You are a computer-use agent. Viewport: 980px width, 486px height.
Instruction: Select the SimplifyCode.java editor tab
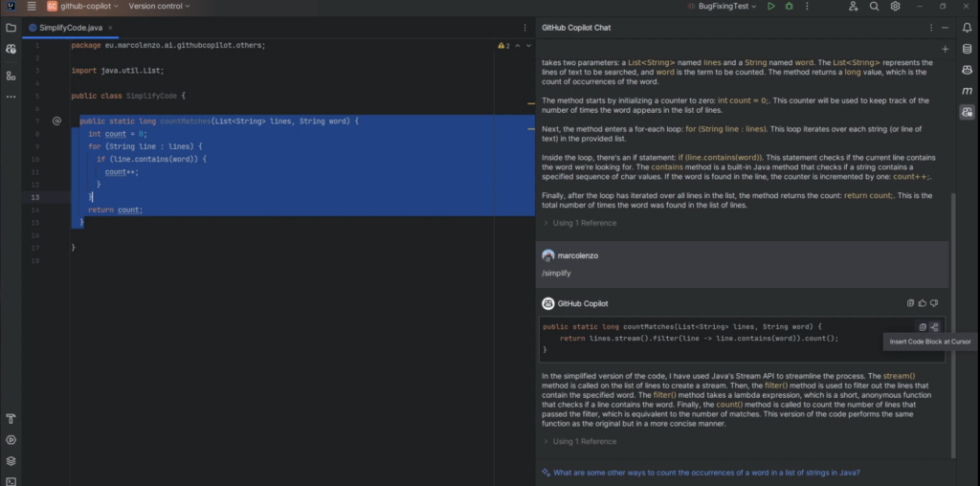[x=70, y=28]
